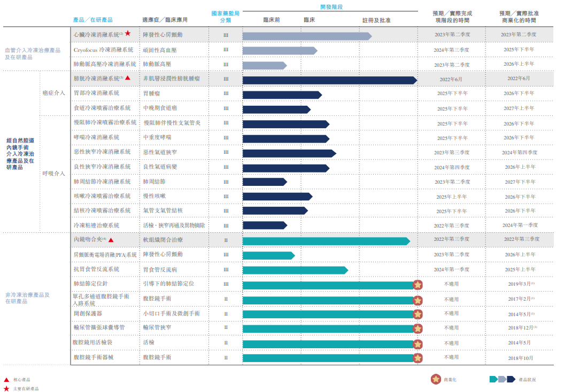
Task: Click category 經自然腔道內鏡手術介入冷凍治療產品
Action: click(x=20, y=154)
